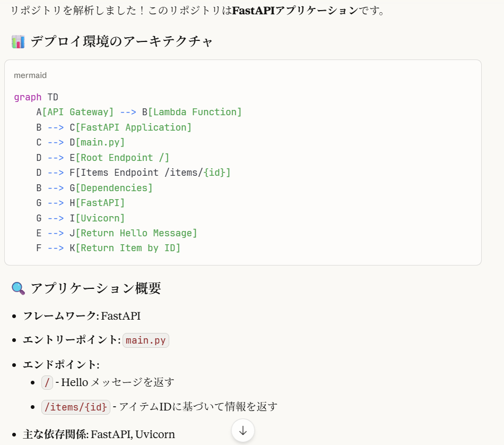Click the graph TD line in code
This screenshot has width=504, height=445.
pyautogui.click(x=36, y=97)
